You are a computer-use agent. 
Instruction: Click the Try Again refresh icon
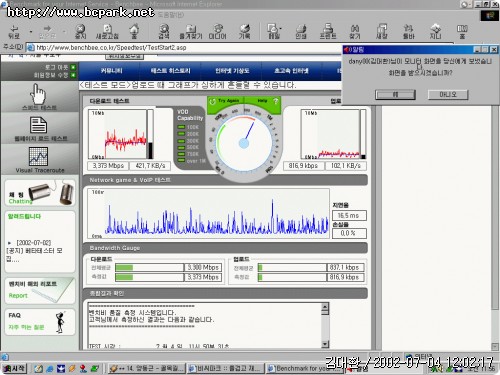212,101
